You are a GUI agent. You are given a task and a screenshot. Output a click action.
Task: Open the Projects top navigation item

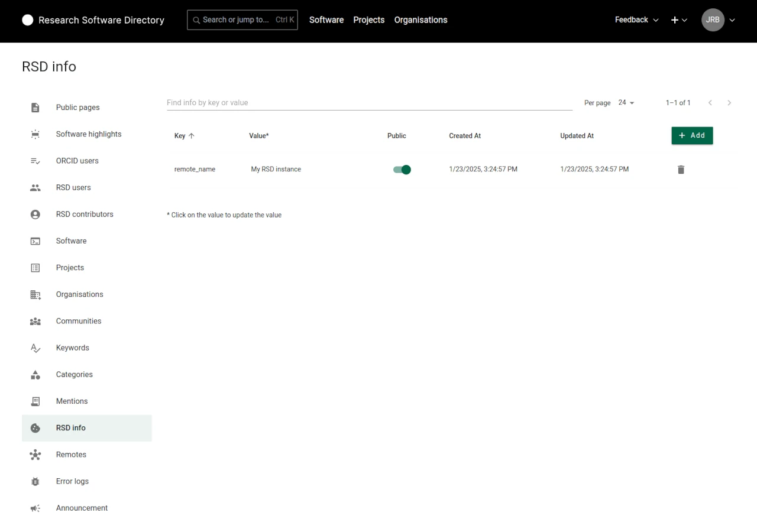368,20
